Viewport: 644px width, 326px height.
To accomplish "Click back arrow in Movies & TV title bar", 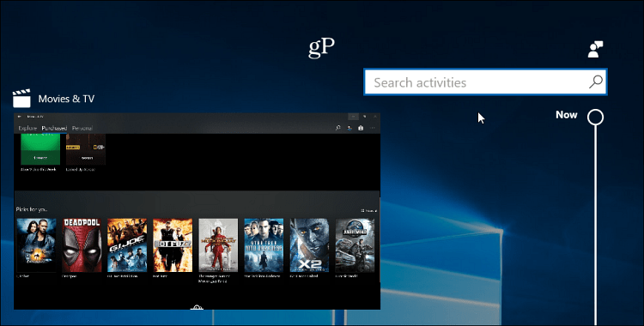I will pos(19,117).
